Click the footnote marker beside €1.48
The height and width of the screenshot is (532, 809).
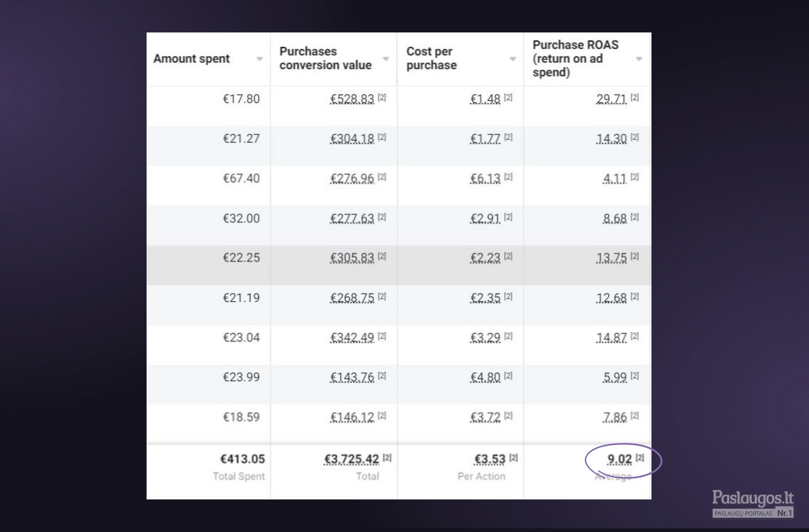[509, 98]
